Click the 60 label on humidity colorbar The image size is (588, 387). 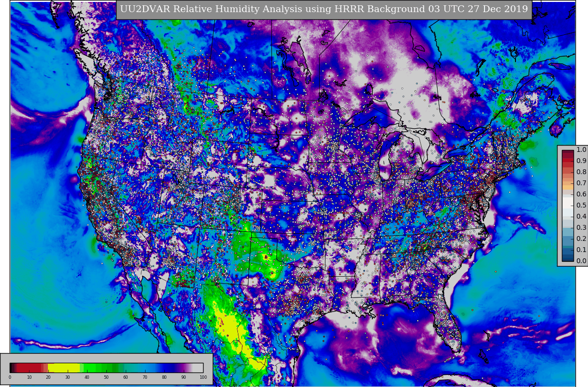tap(126, 377)
